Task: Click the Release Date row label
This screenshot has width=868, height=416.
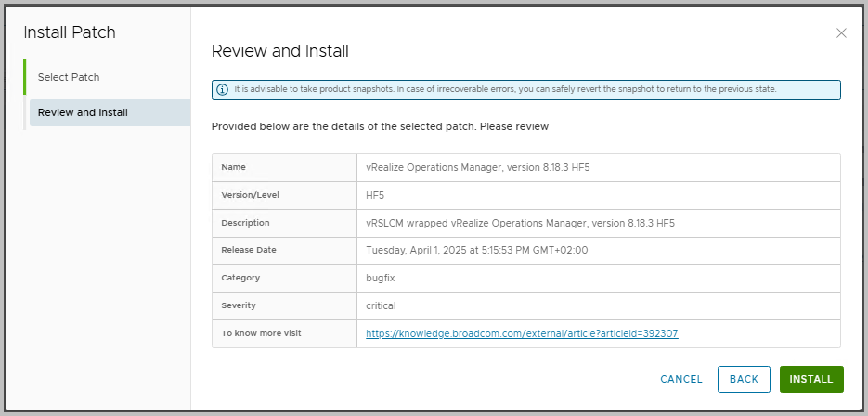Action: pos(249,250)
